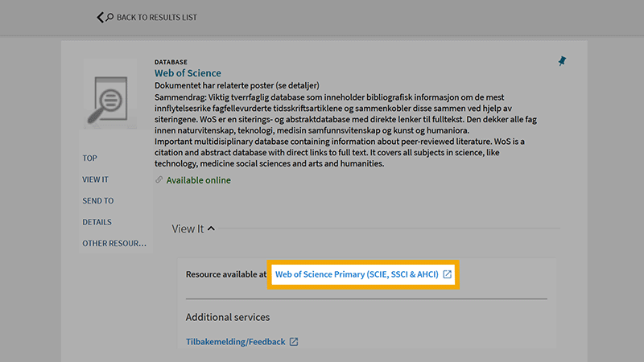Click external link icon after Web of Science Primary
644x362 pixels.
point(448,274)
